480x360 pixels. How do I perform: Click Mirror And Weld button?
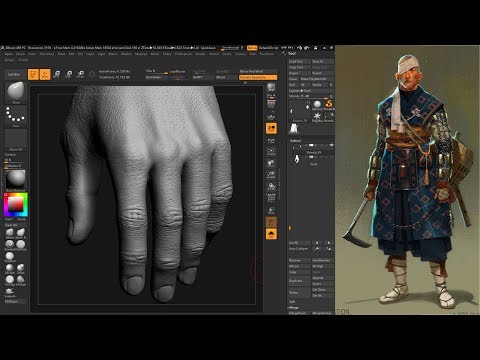258,71
